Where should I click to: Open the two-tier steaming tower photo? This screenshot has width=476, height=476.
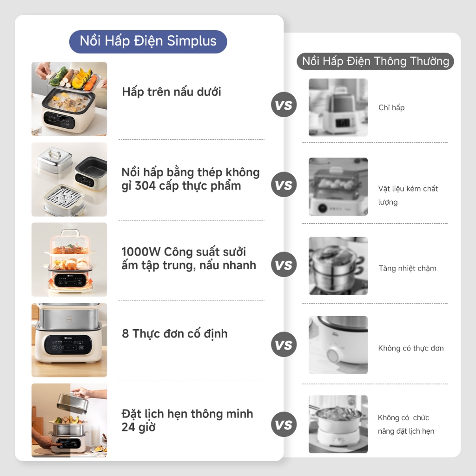tap(69, 259)
